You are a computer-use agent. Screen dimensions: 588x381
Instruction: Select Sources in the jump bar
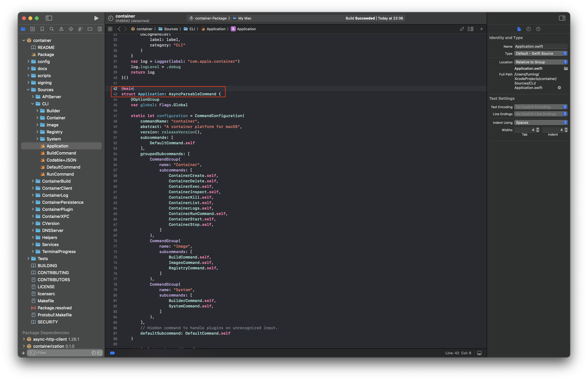point(168,29)
